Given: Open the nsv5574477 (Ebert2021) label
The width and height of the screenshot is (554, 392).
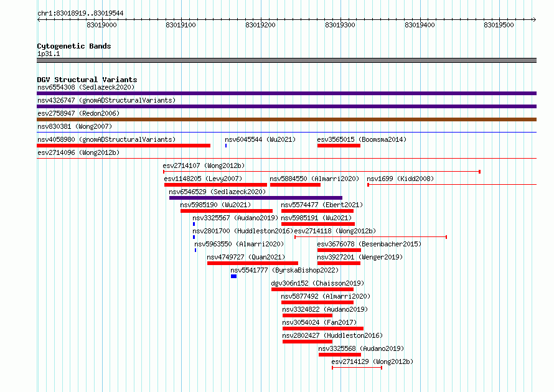Looking at the screenshot, I should point(322,205).
